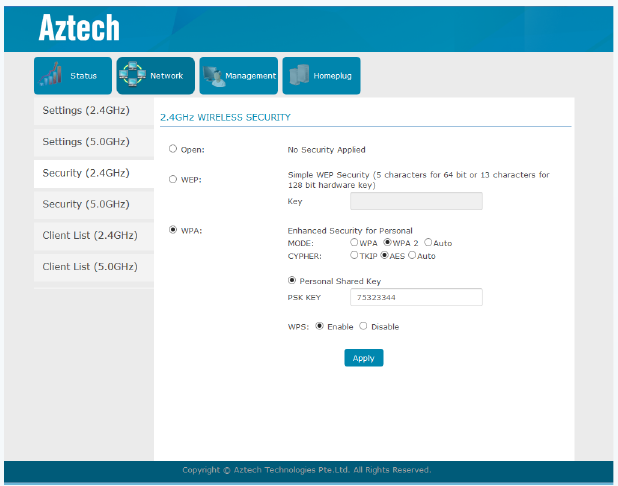This screenshot has height=486, width=618.
Task: Click the CYPHER: label
Action: [305, 256]
